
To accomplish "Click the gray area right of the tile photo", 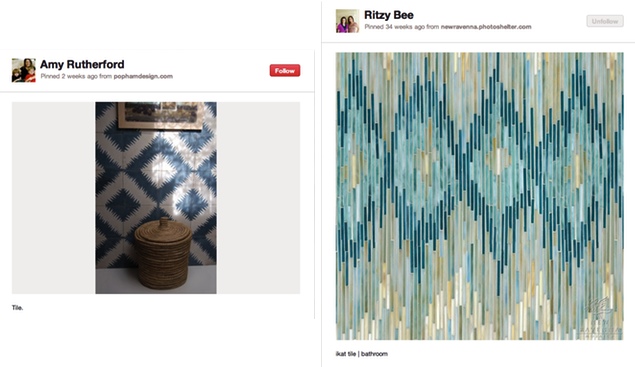I will pyautogui.click(x=258, y=198).
